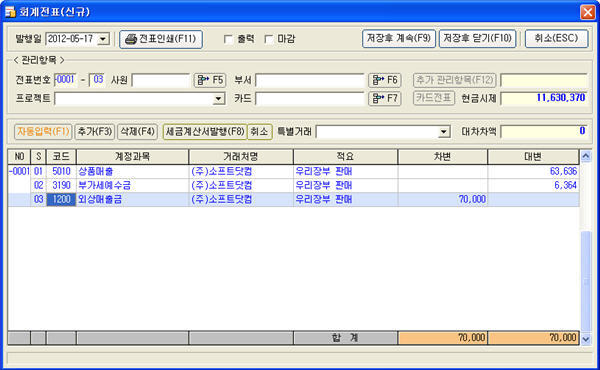Click 거래처명 cell in 상품매출 row
Image resolution: width=600 pixels, height=370 pixels.
click(x=241, y=171)
